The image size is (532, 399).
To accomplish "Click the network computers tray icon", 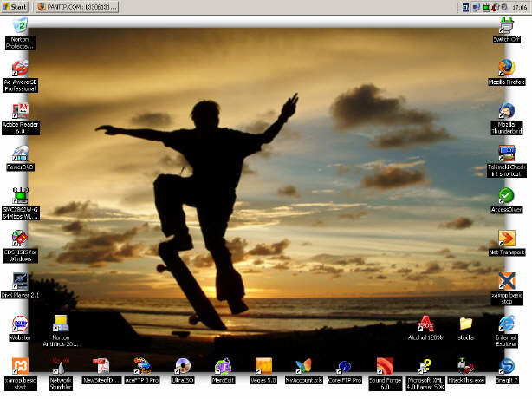I will pyautogui.click(x=476, y=7).
